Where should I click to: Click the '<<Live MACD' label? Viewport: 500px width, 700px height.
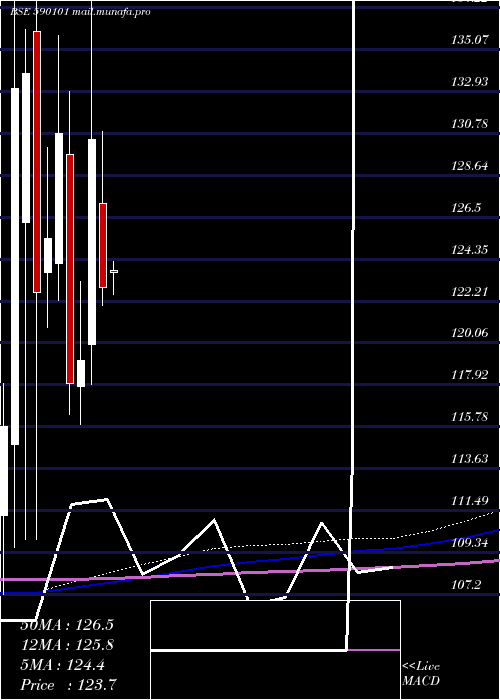click(x=421, y=673)
